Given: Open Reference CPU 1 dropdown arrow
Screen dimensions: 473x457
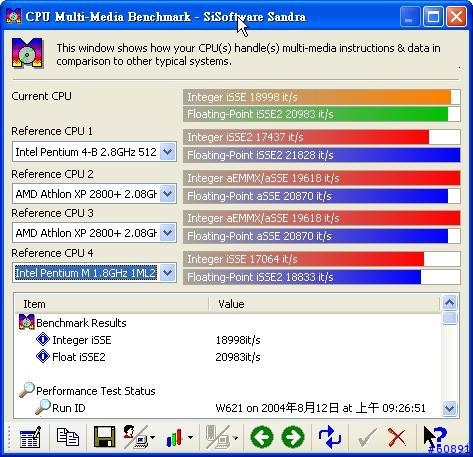Looking at the screenshot, I should (167, 152).
